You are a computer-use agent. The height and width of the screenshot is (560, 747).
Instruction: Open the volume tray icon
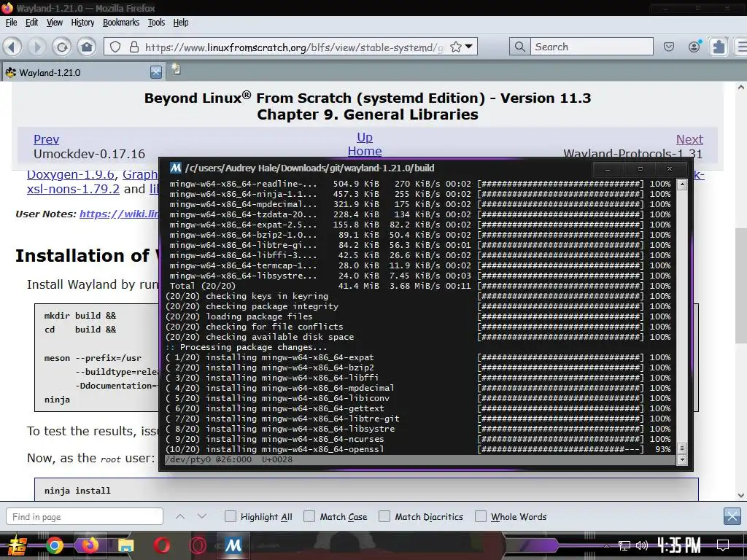tap(642, 545)
